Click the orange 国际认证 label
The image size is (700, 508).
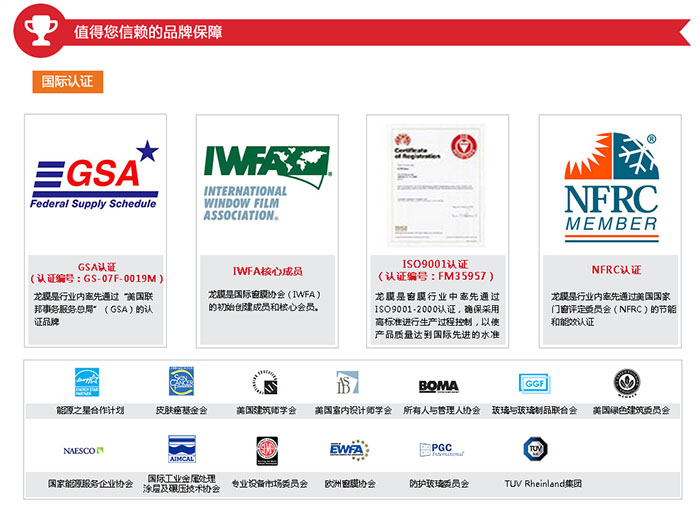coord(68,82)
